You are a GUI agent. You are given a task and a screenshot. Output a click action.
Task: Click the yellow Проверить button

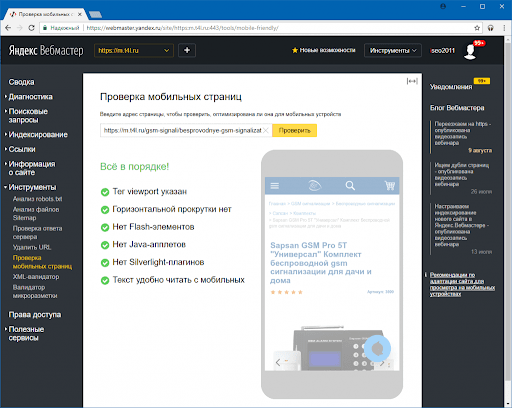coord(294,130)
